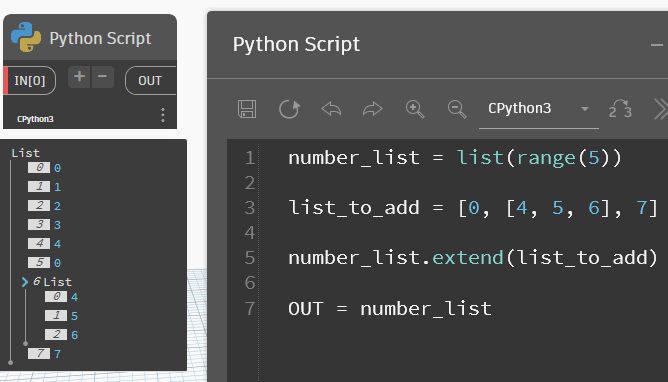The image size is (668, 382).
Task: Redo the edit with forward arrow icon
Action: point(373,109)
